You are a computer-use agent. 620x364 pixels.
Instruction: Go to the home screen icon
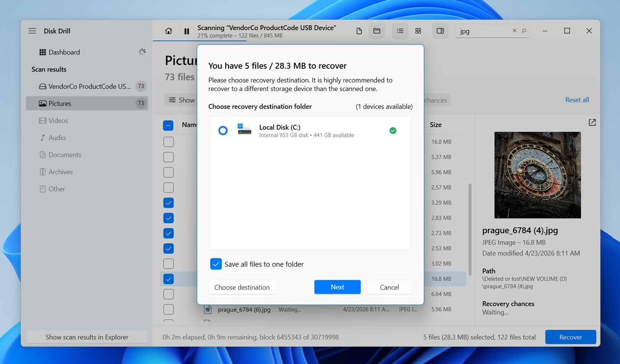coord(168,31)
